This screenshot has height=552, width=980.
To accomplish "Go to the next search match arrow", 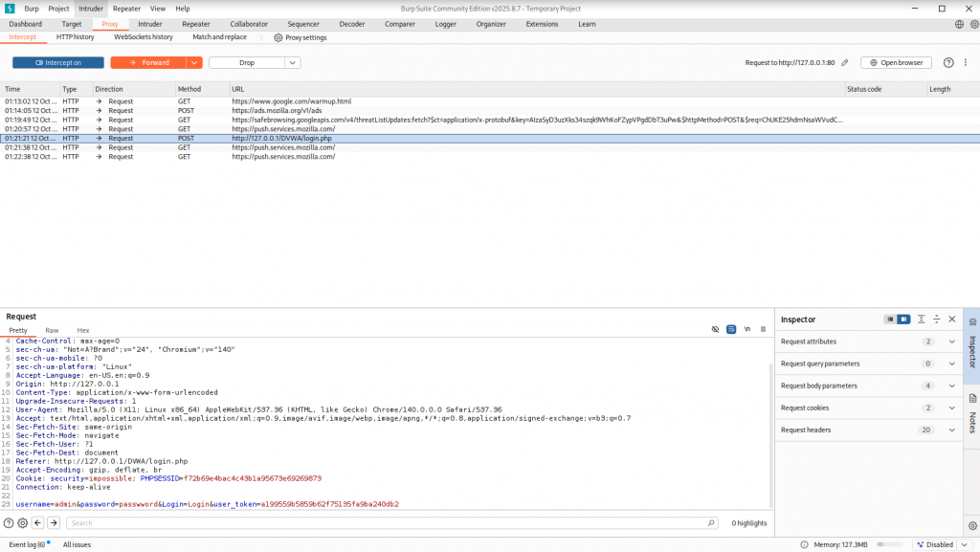I will click(x=54, y=523).
